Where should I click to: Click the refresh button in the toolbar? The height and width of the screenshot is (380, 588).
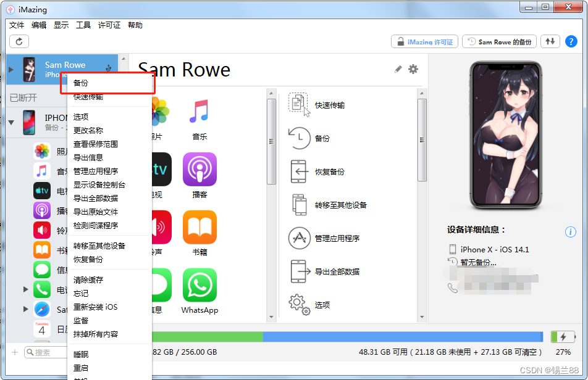tap(19, 41)
